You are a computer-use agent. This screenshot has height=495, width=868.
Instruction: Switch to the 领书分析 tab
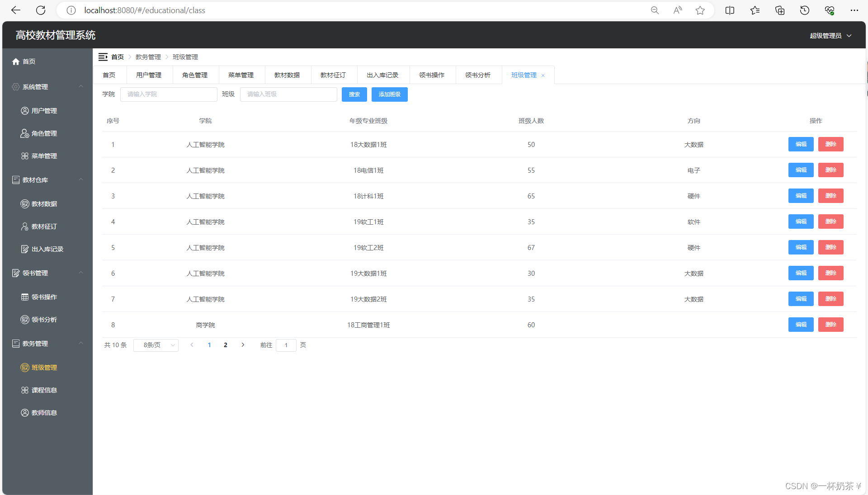click(x=478, y=75)
